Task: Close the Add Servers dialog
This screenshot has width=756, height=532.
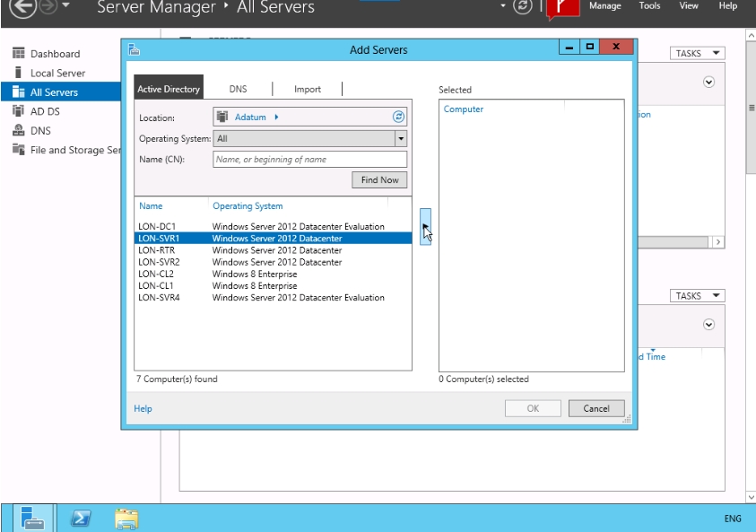Action: (x=616, y=47)
